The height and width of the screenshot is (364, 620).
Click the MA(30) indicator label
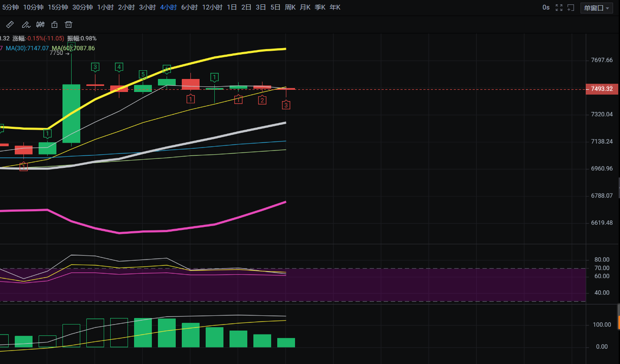tap(27, 48)
